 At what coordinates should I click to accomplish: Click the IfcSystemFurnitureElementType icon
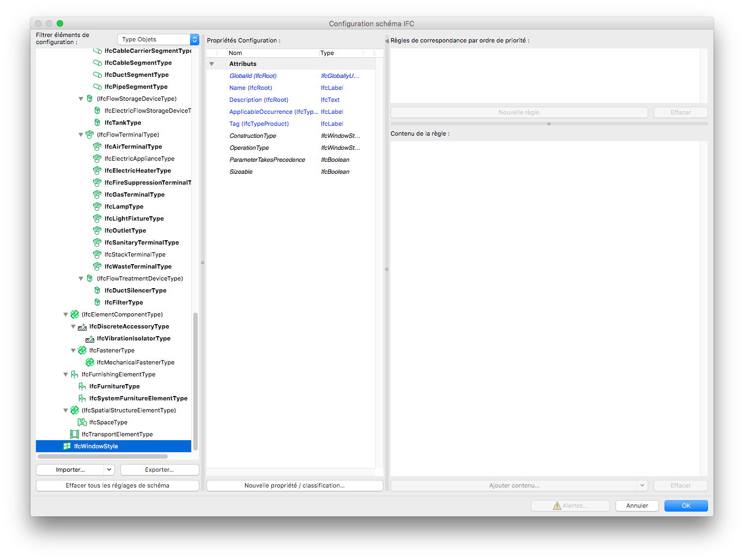pyautogui.click(x=82, y=398)
